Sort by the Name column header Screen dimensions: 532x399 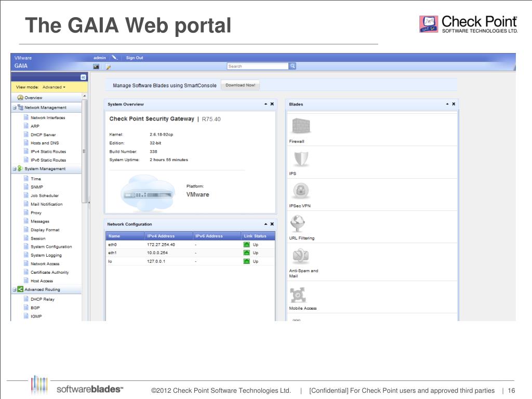125,236
